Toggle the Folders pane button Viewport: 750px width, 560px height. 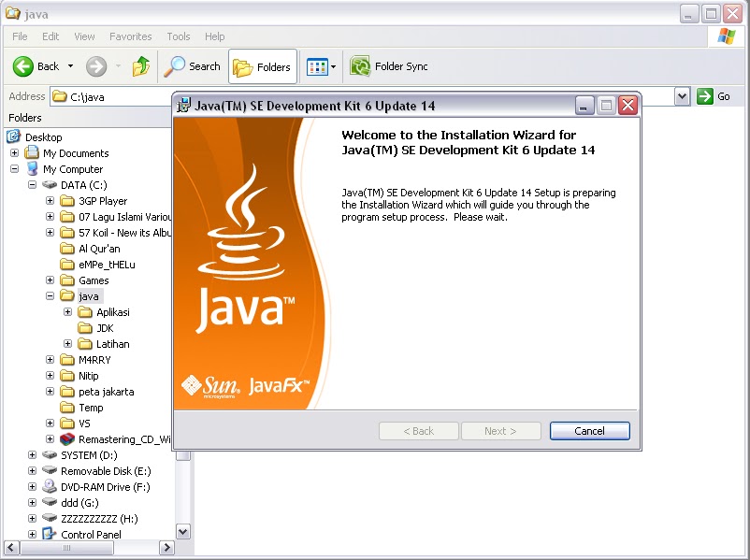point(263,67)
